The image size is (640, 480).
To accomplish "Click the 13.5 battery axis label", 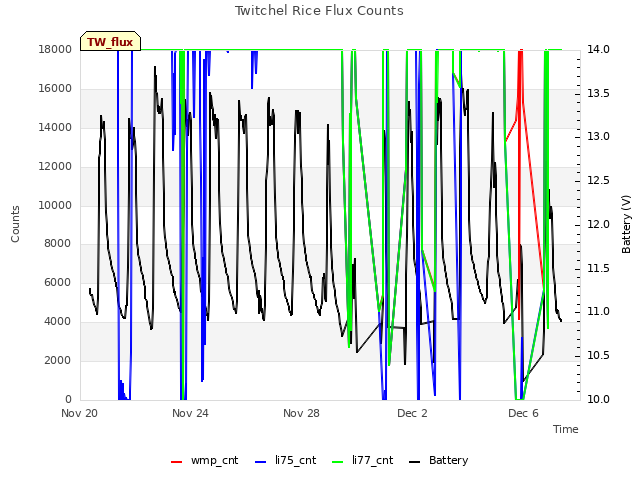I will [598, 93].
